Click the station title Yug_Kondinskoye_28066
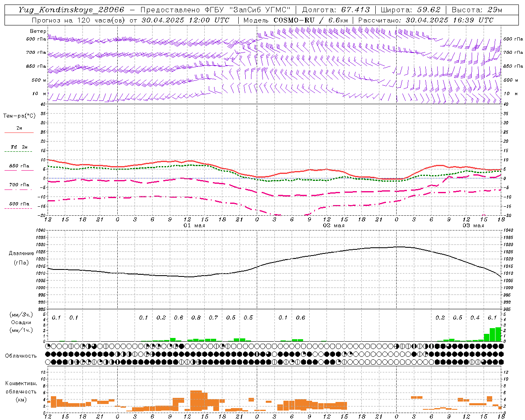Screen dimensions: 525x420 pos(71,10)
